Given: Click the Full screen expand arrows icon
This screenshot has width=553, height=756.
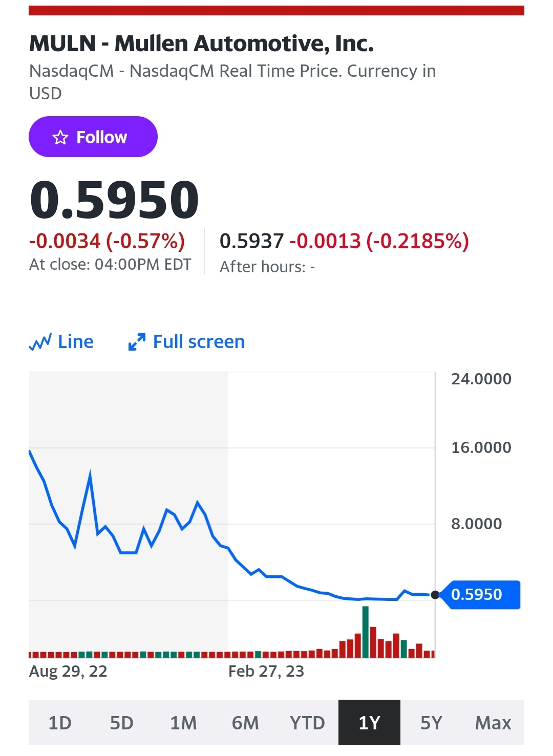Looking at the screenshot, I should coord(137,342).
